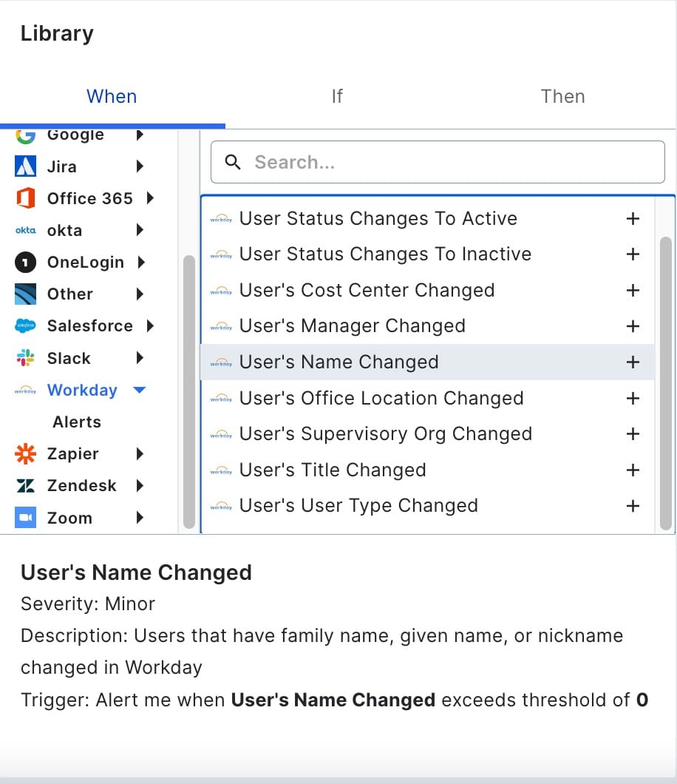The width and height of the screenshot is (677, 784).
Task: Click Severity: Minor text
Action: [x=88, y=604]
